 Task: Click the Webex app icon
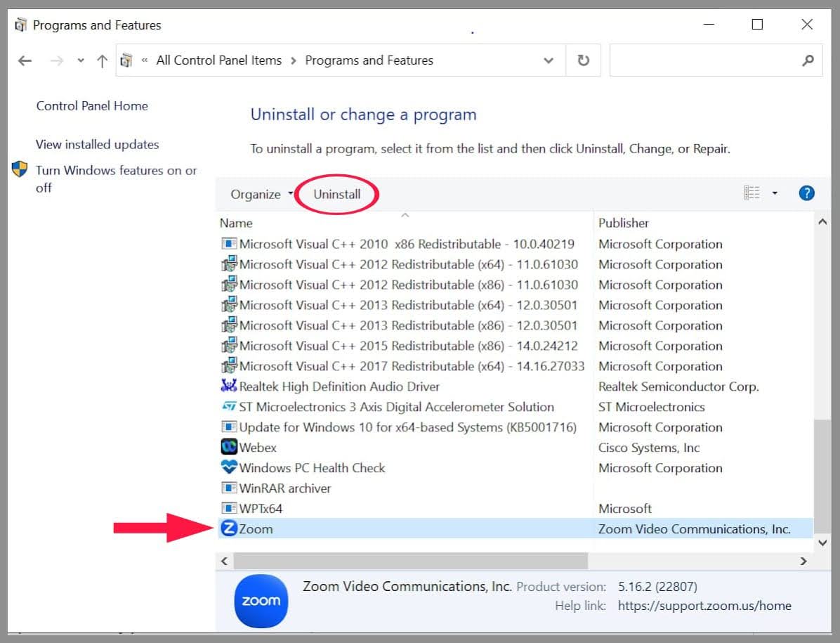(x=230, y=447)
